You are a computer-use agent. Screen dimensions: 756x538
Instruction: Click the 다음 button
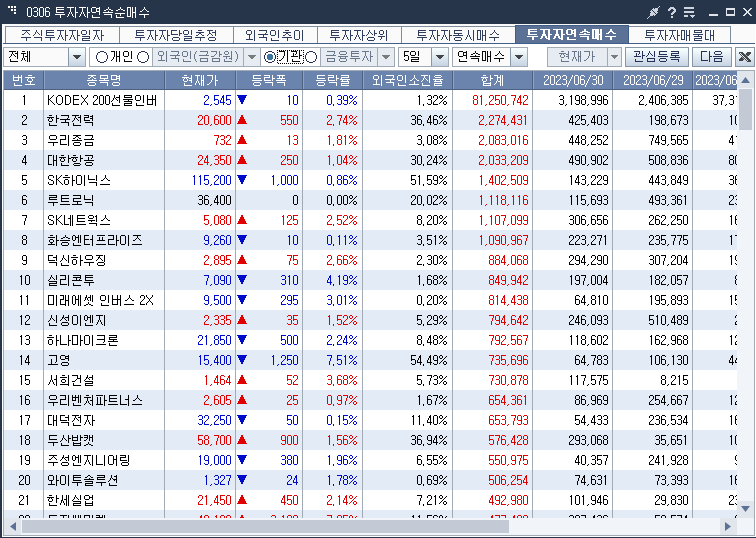tap(712, 57)
